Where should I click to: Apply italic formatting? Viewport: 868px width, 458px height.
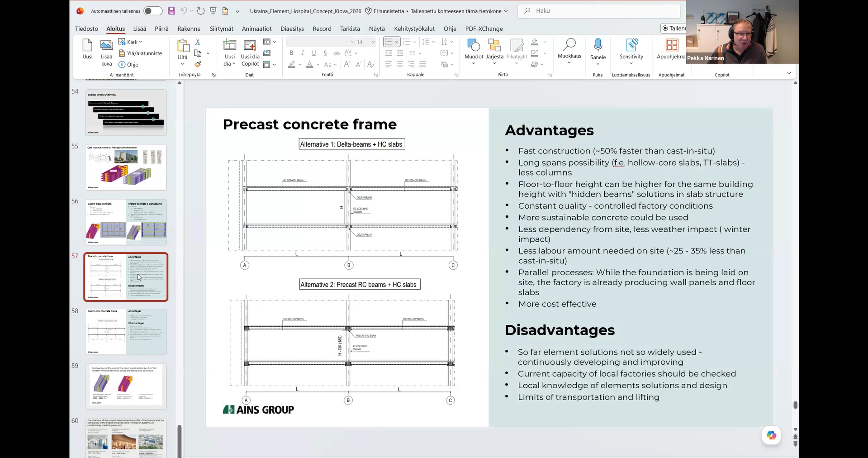pyautogui.click(x=303, y=53)
